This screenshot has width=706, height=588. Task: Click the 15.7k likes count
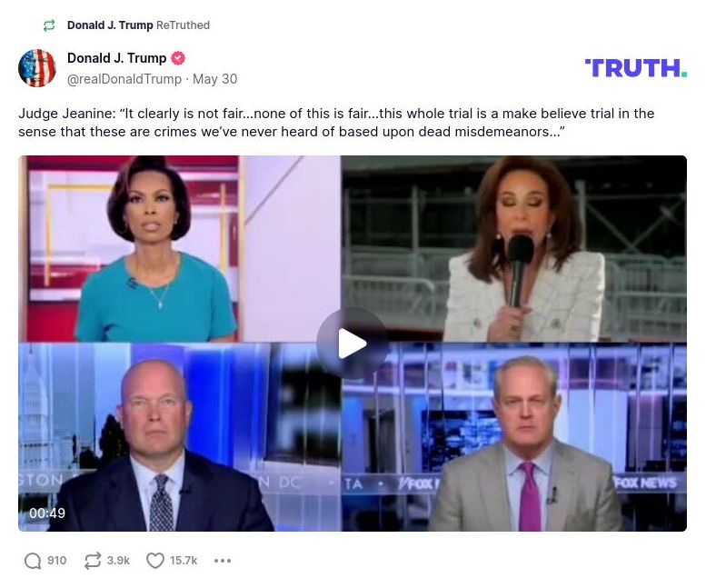pos(184,561)
